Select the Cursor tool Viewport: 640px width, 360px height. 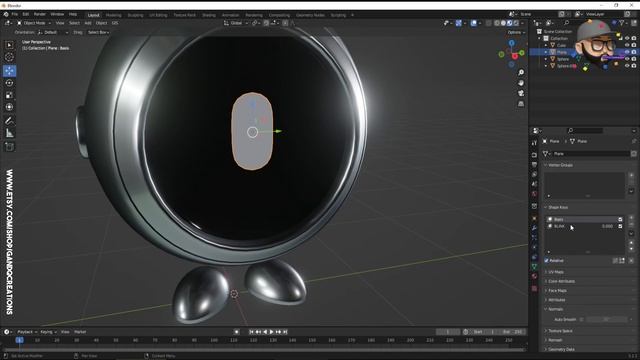(9, 57)
